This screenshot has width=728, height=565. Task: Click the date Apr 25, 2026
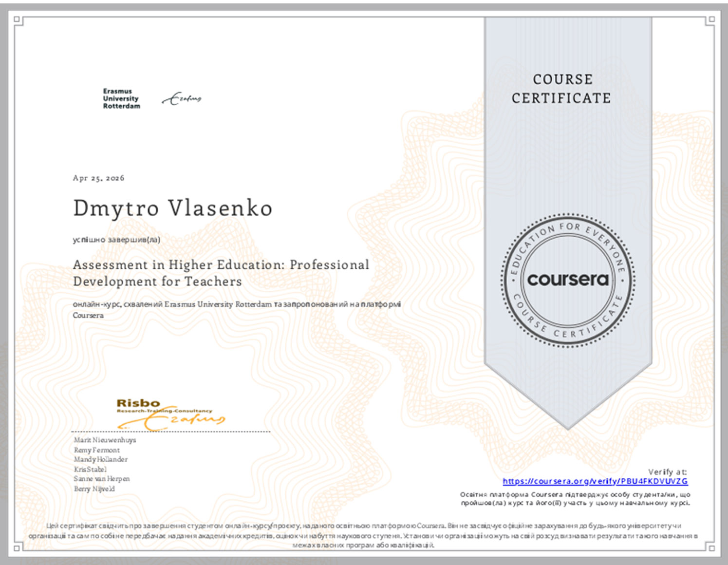[x=98, y=178]
